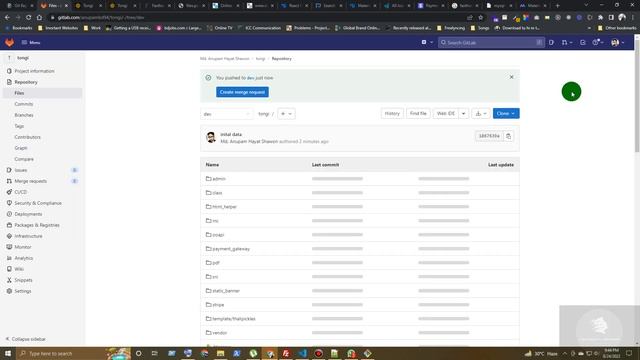Dismiss the pushed-to-dev alert banner
This screenshot has width=640, height=360.
tap(511, 77)
